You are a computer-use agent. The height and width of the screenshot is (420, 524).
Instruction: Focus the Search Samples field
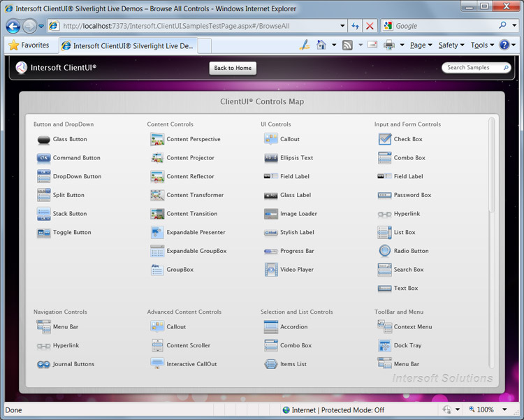[x=476, y=68]
